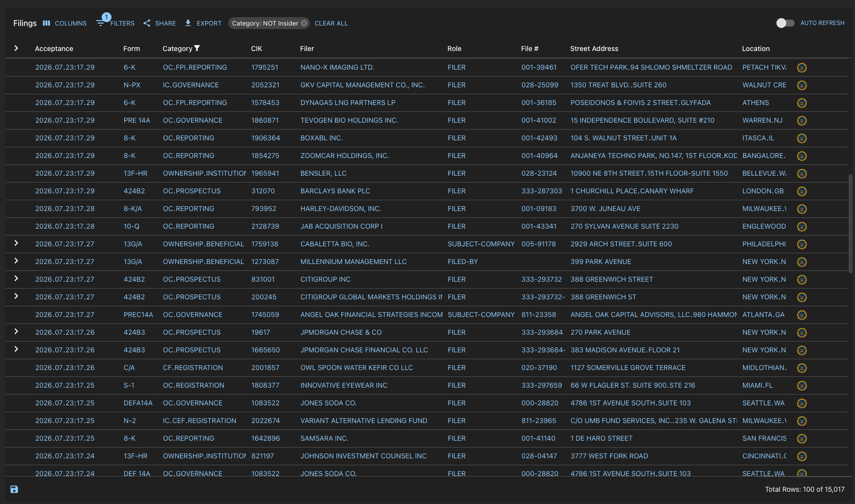Click the round icon in the GKV CAPITAL MANAGEMENT row
The width and height of the screenshot is (855, 504).
point(802,85)
